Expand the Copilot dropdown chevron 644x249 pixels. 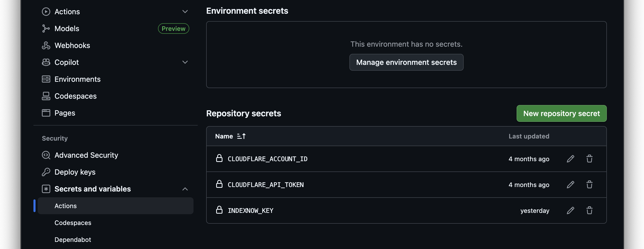pos(185,62)
